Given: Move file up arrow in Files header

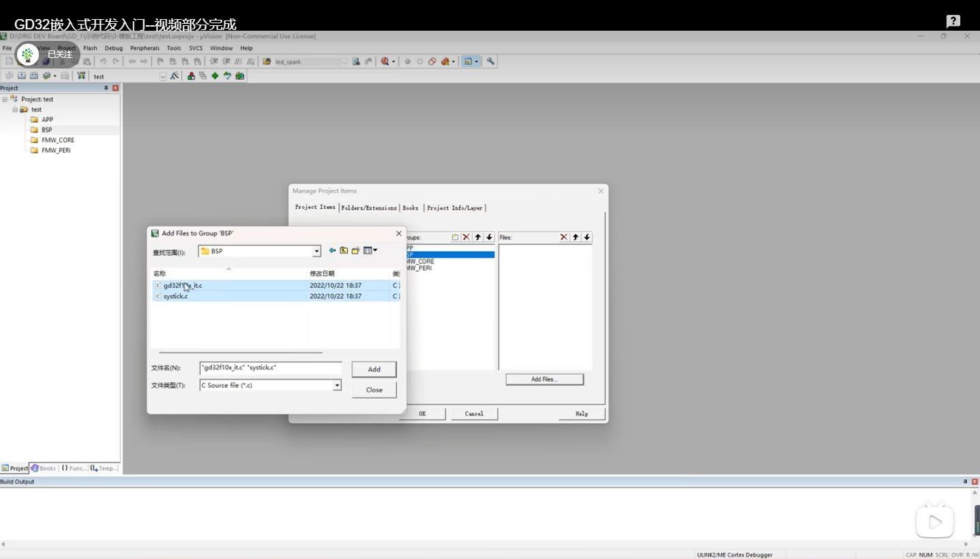Looking at the screenshot, I should [576, 237].
